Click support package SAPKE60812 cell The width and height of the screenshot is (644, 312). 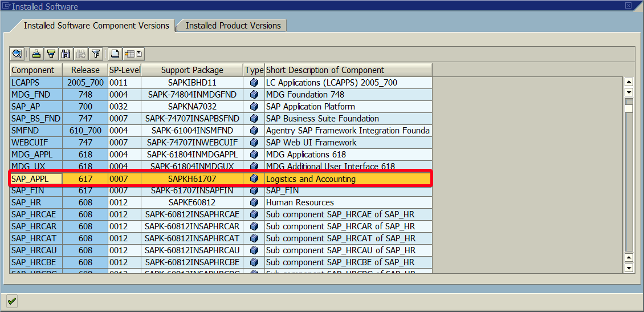coord(192,202)
